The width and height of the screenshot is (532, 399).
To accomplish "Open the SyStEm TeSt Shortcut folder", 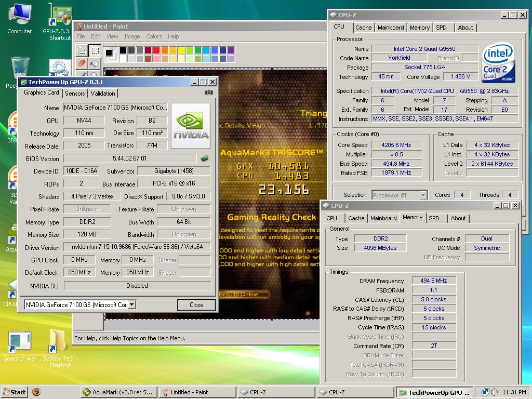I will click(x=60, y=349).
